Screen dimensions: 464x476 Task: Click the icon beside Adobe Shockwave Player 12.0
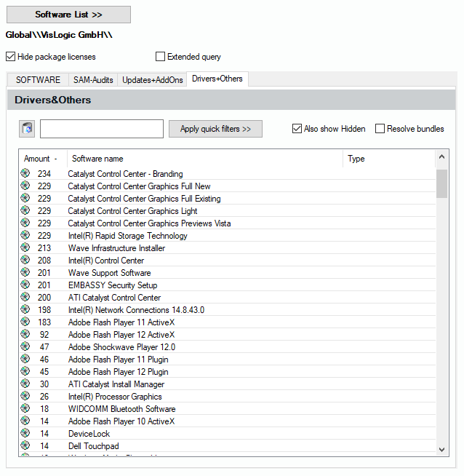(25, 347)
